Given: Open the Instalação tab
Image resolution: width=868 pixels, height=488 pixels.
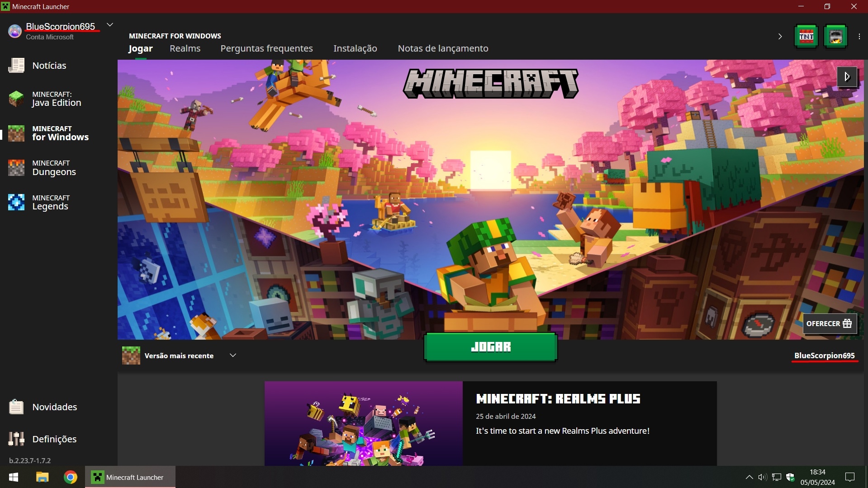Looking at the screenshot, I should coord(355,48).
